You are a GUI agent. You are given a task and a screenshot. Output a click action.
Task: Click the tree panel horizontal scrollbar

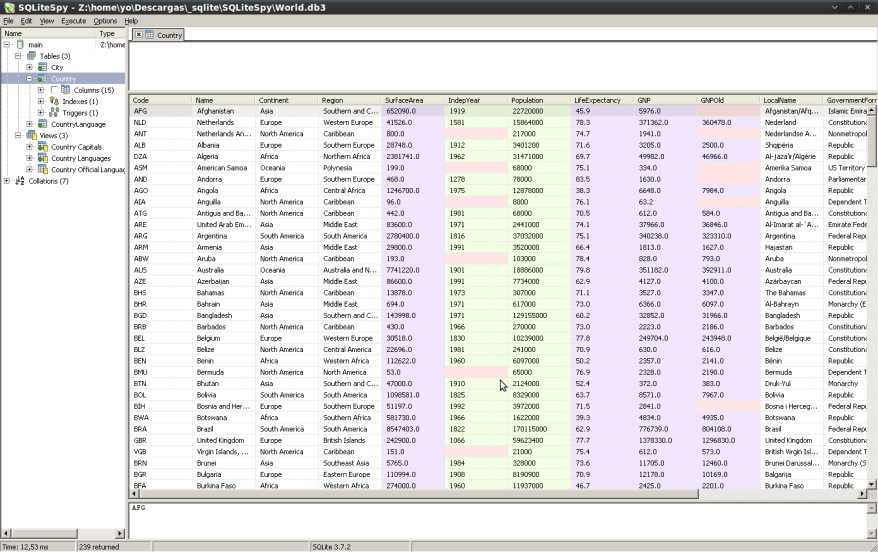click(63, 532)
